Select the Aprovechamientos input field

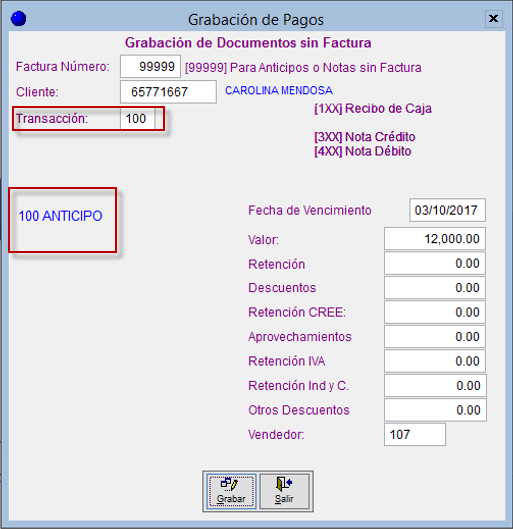coord(435,337)
